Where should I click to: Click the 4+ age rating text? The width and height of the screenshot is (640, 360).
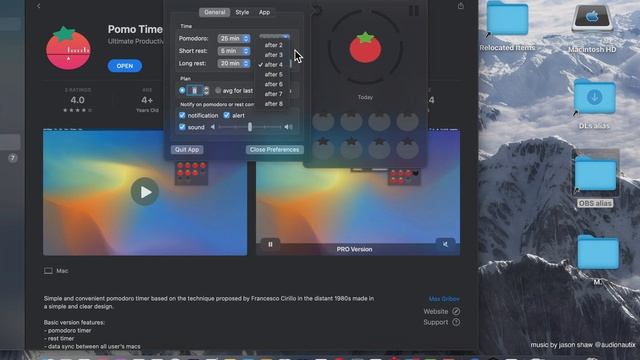tap(147, 100)
